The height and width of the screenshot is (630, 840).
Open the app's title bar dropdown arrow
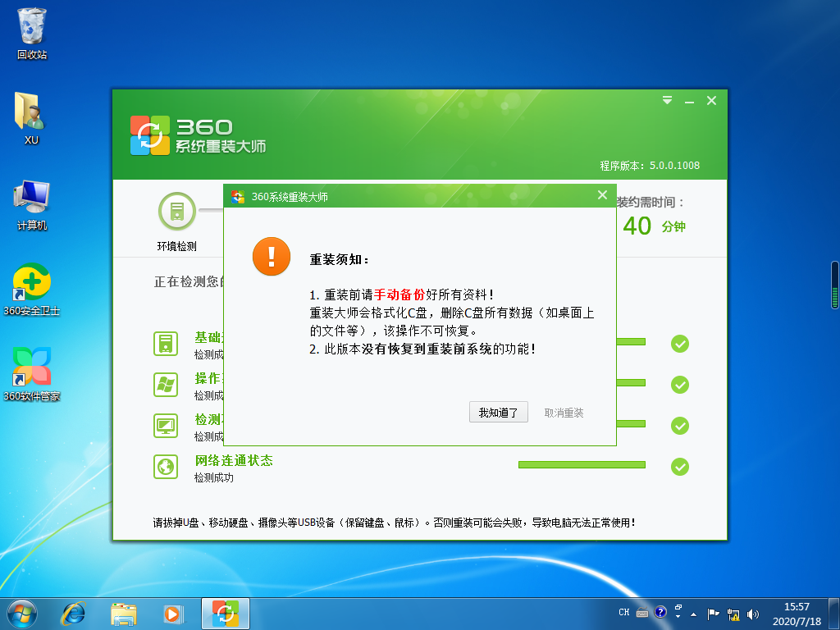coord(667,100)
